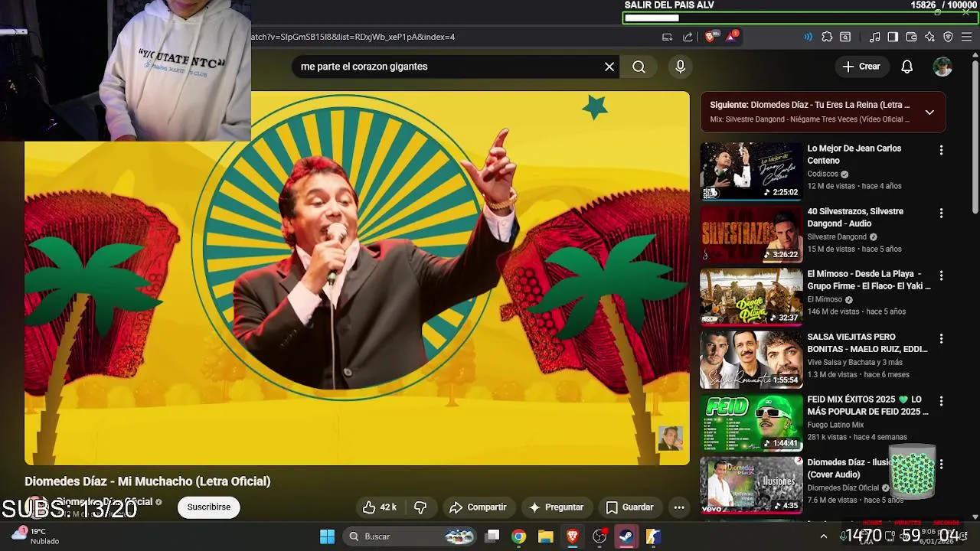The height and width of the screenshot is (551, 980).
Task: Dislike the video with thumbs down
Action: click(420, 507)
